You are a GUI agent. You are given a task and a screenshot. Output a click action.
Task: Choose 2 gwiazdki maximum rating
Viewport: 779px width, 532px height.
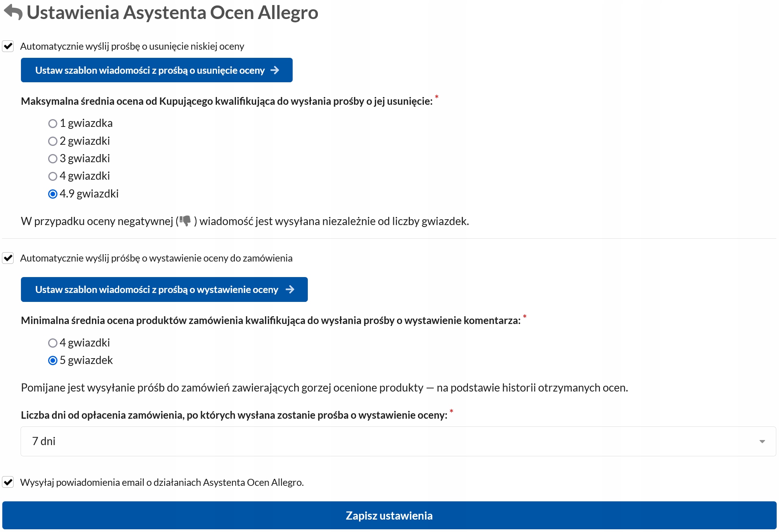pyautogui.click(x=53, y=141)
